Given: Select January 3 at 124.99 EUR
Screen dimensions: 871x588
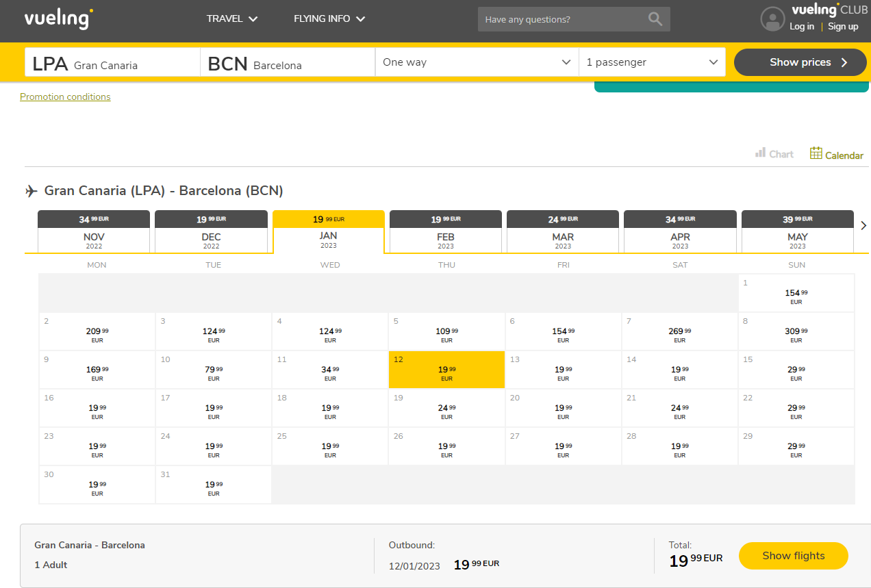Looking at the screenshot, I should (x=214, y=331).
